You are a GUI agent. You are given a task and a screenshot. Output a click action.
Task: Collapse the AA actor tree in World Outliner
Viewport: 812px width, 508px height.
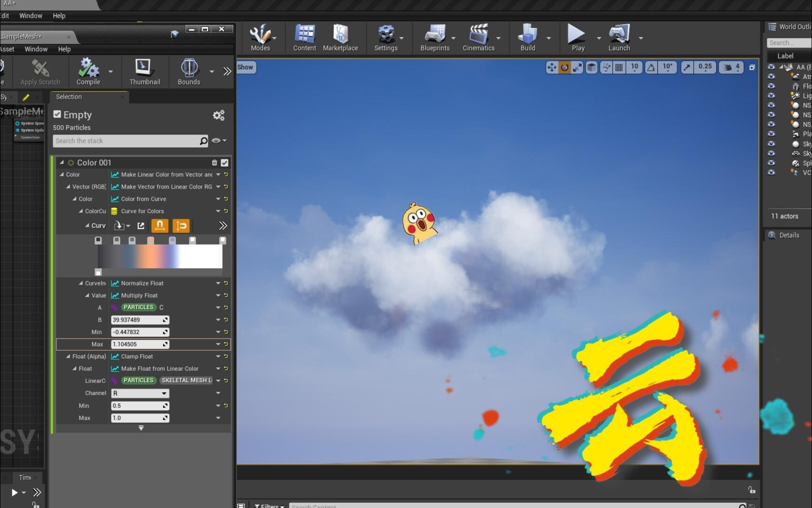click(781, 67)
